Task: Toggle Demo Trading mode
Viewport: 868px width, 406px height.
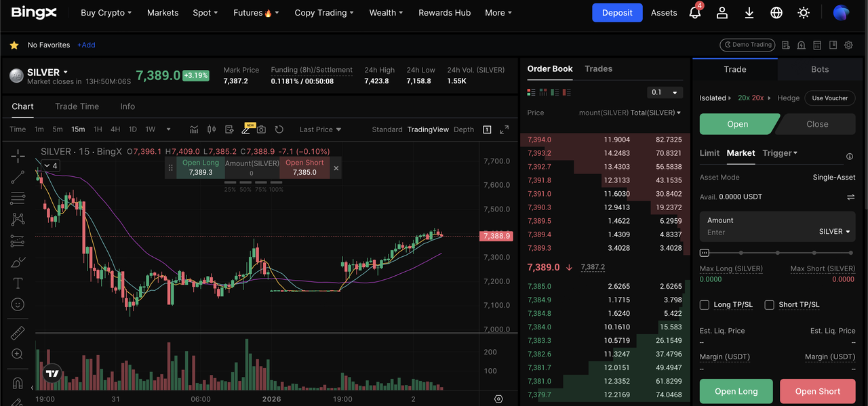Action: [x=747, y=45]
